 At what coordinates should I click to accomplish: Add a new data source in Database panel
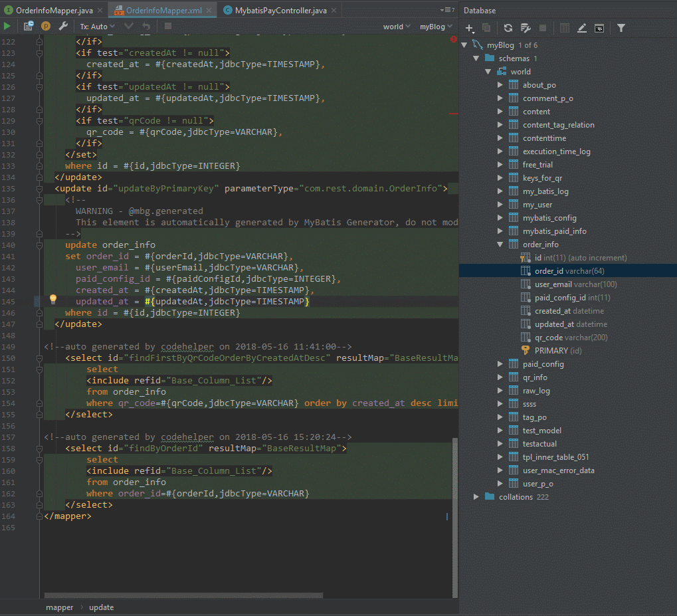click(x=469, y=28)
